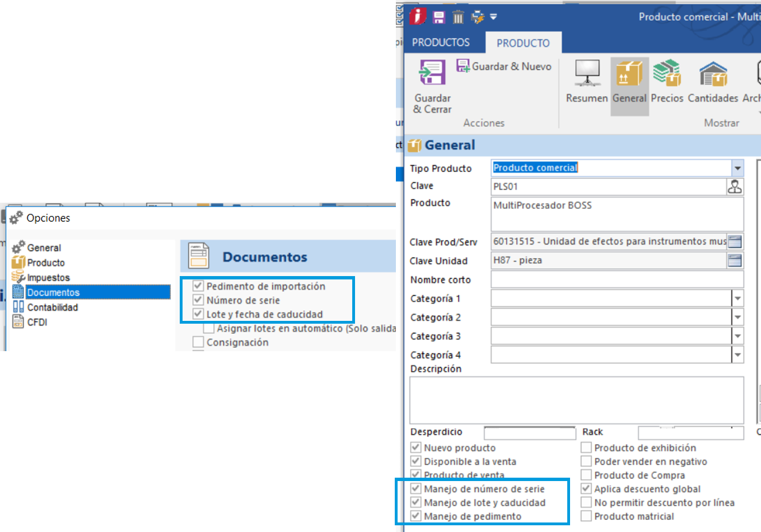Click the Nombre corto input field
Screen dimensions: 761x532
(x=617, y=279)
